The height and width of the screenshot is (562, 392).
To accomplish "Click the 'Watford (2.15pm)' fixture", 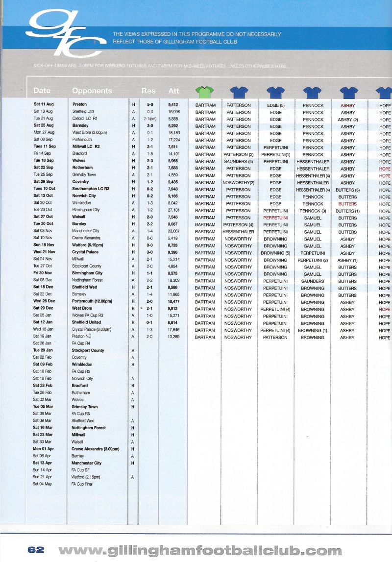I will point(86,477).
